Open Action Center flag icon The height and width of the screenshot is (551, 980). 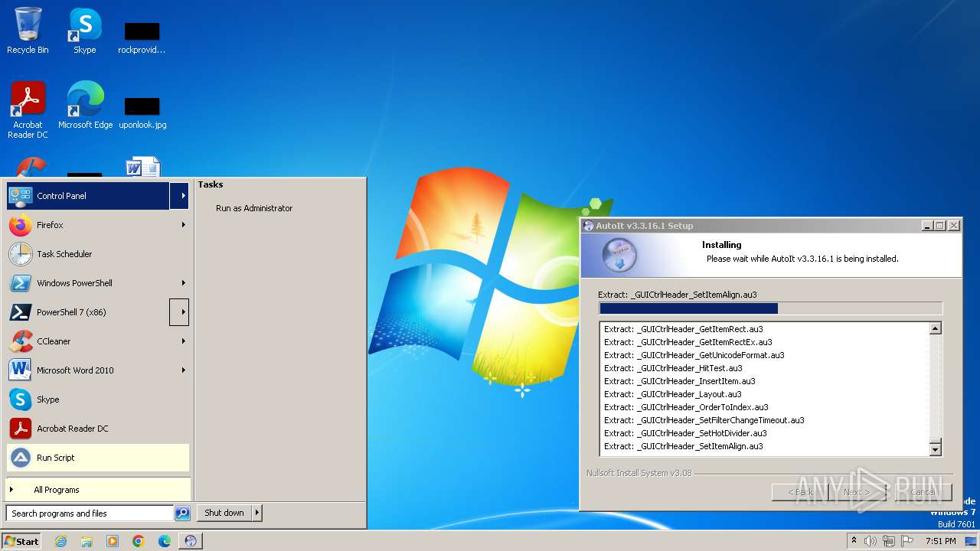click(x=907, y=541)
